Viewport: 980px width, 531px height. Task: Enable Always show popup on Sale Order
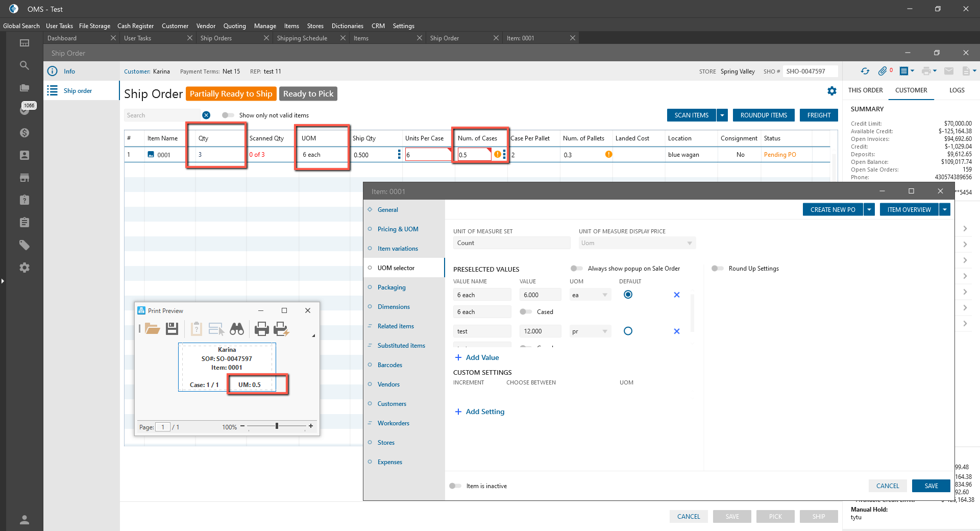[576, 269]
